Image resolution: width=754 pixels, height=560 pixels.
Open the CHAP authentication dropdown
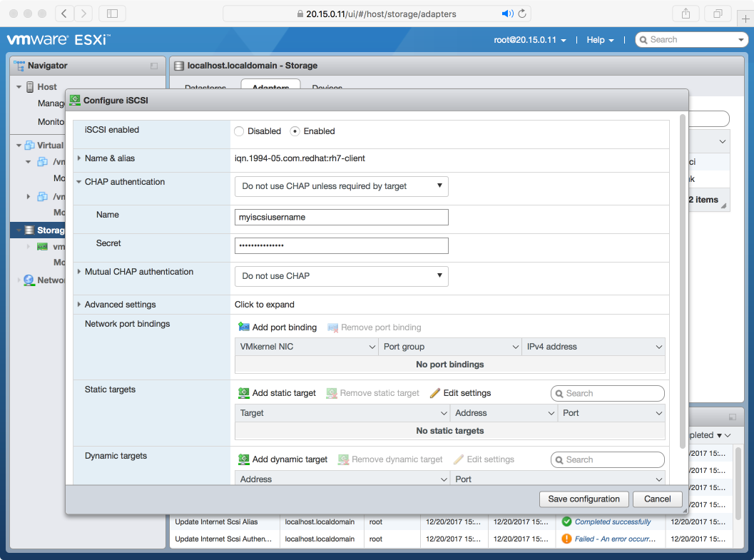click(x=341, y=186)
